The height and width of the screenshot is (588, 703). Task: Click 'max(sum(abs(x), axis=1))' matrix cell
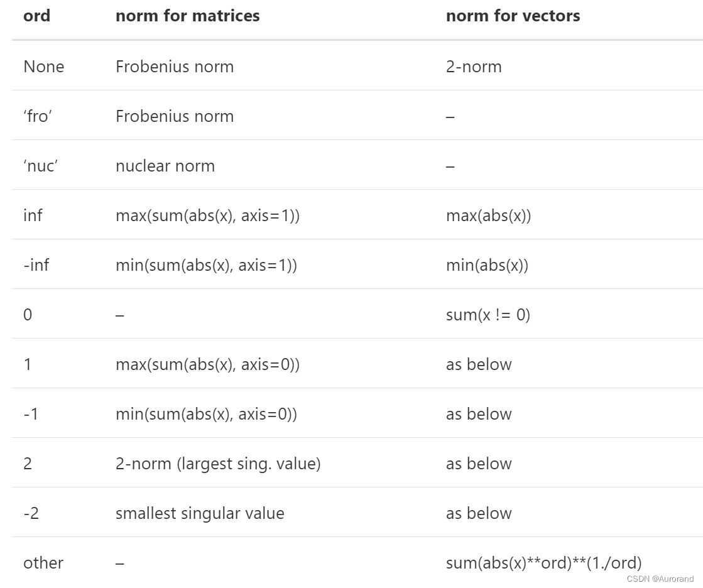coord(207,215)
